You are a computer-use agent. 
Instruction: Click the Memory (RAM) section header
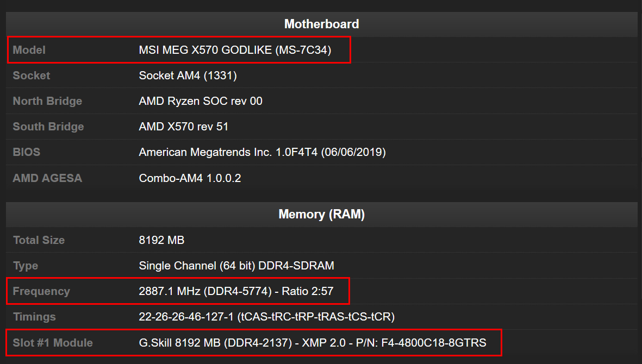click(321, 215)
